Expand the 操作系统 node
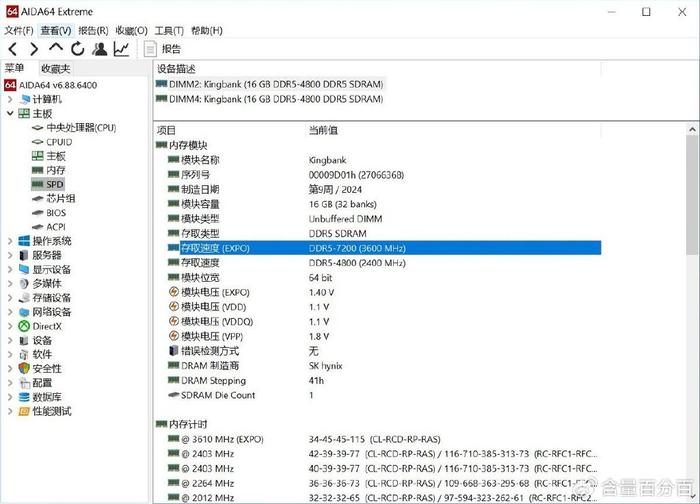Image resolution: width=700 pixels, height=504 pixels. (10, 241)
